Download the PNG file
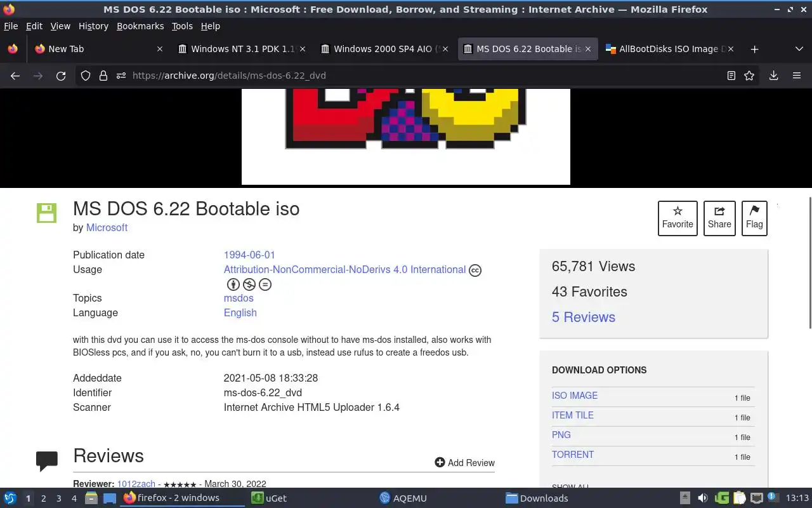Screen dimensions: 812x508 point(561,434)
